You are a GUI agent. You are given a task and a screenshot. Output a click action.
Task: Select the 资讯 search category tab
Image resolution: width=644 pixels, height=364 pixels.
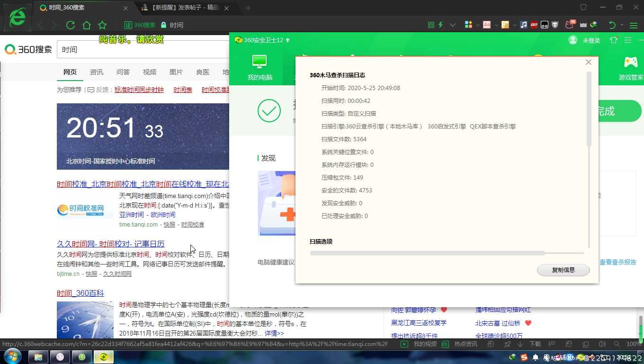tap(97, 72)
